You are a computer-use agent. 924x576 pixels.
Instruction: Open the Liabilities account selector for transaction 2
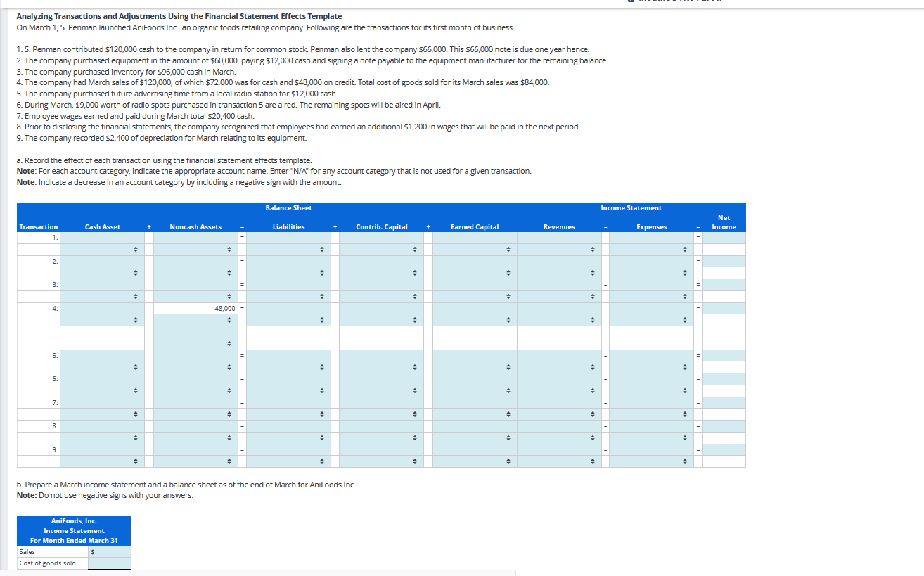tap(322, 273)
